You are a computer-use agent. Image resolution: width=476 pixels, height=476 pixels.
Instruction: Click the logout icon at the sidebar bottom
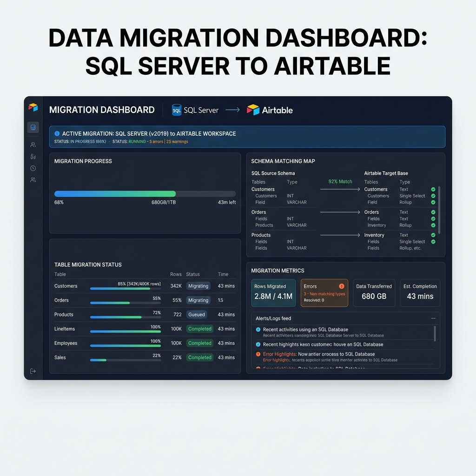(x=33, y=371)
